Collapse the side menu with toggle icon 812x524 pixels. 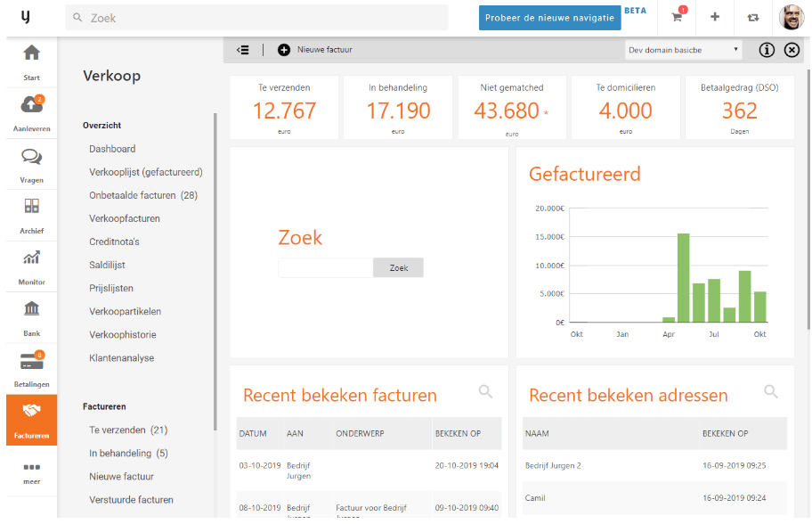click(x=243, y=50)
